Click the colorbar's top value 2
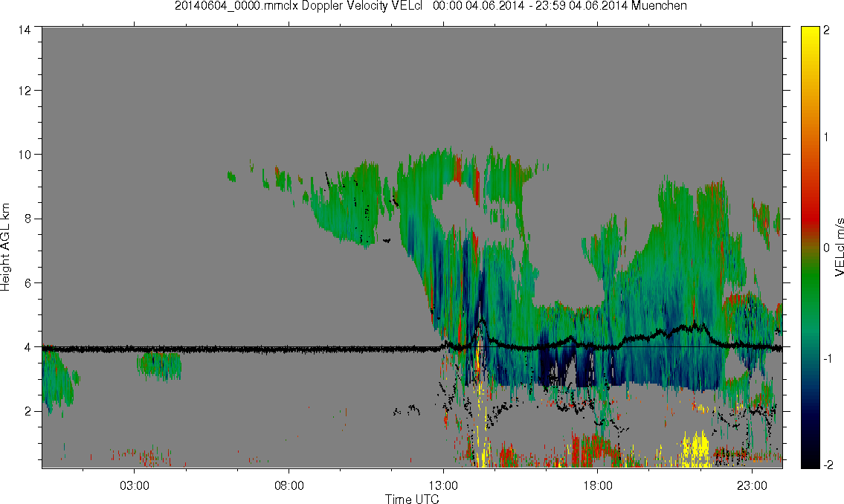Viewport: 844px width, 504px height. click(826, 30)
